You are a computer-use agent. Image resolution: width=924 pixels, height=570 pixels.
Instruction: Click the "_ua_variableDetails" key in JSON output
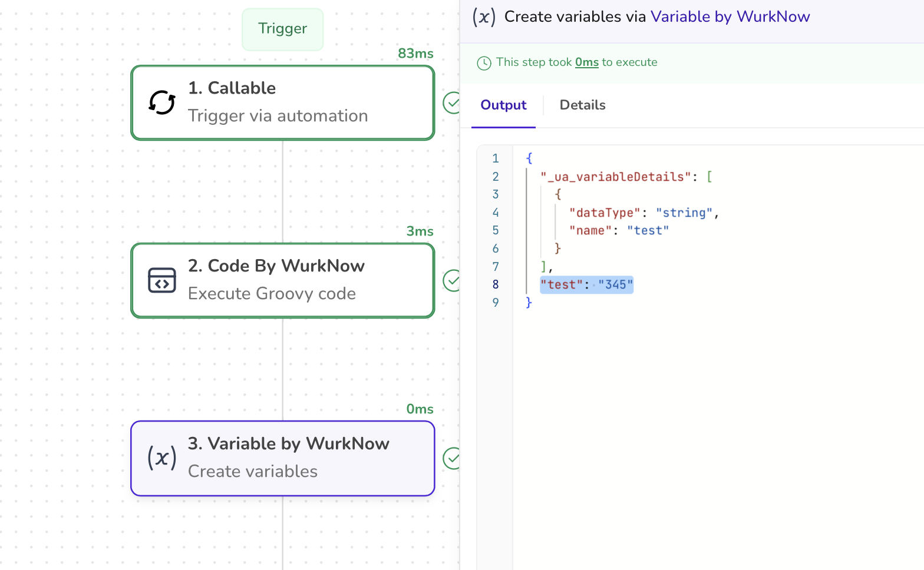coord(616,177)
